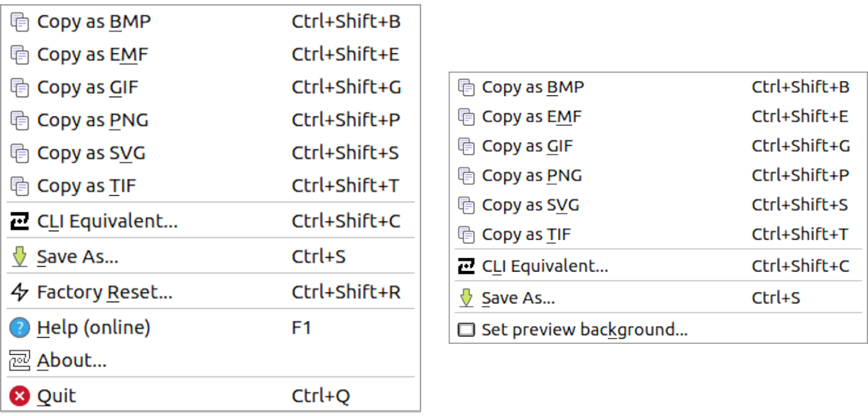
Task: Select Copy as TIF in right menu
Action: pyautogui.click(x=526, y=234)
